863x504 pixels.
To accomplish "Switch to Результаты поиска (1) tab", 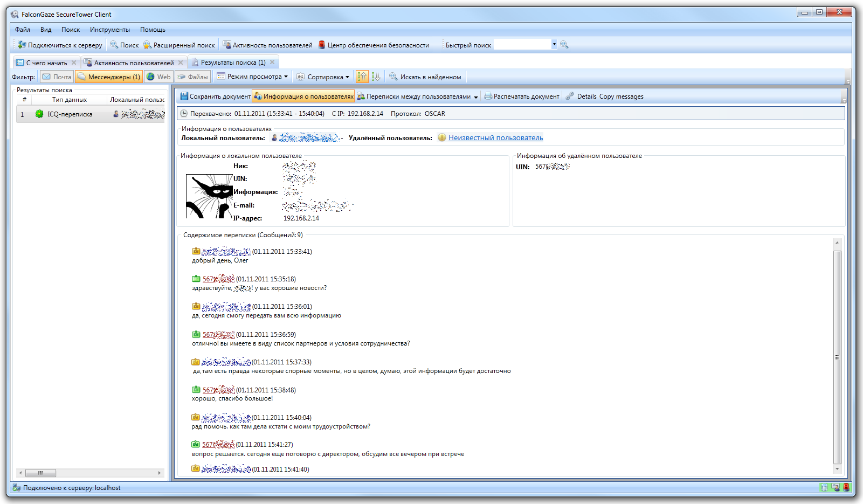I will click(233, 63).
